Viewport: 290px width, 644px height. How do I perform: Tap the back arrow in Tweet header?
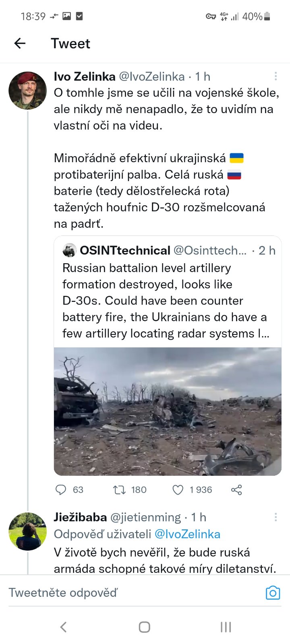20,43
